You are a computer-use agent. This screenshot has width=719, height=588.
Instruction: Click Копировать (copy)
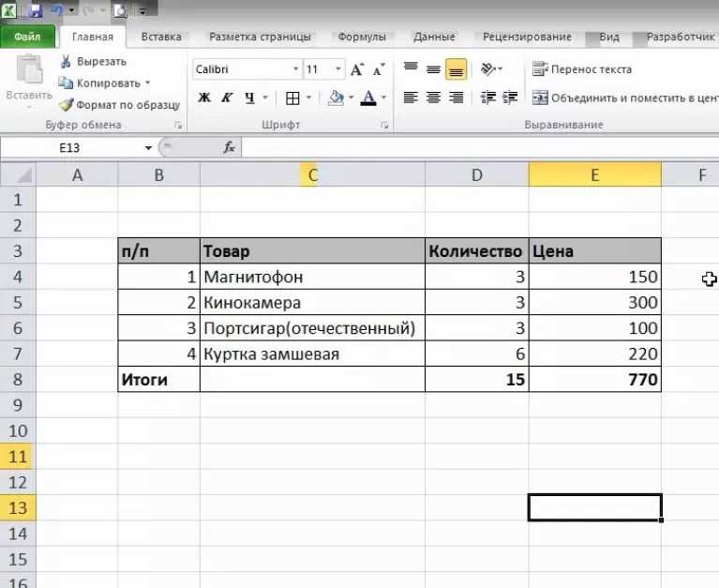click(100, 83)
